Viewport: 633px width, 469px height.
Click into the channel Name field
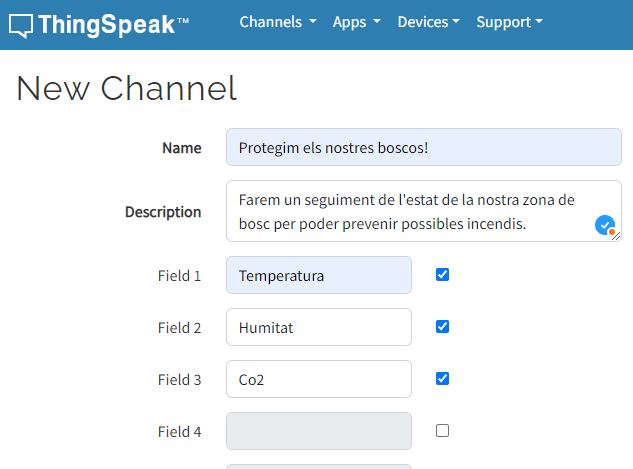click(423, 147)
